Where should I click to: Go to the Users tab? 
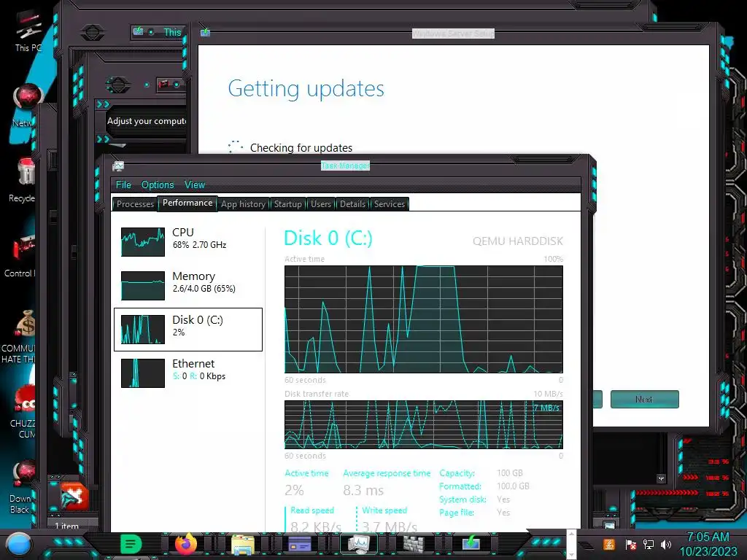pyautogui.click(x=321, y=204)
